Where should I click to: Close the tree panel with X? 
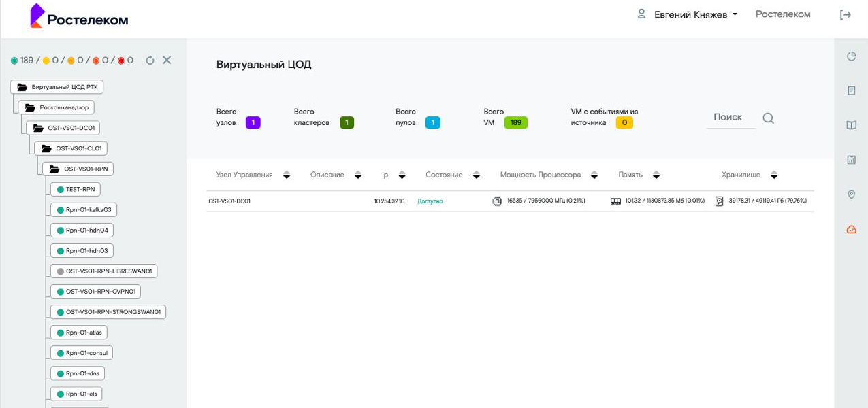coord(167,61)
